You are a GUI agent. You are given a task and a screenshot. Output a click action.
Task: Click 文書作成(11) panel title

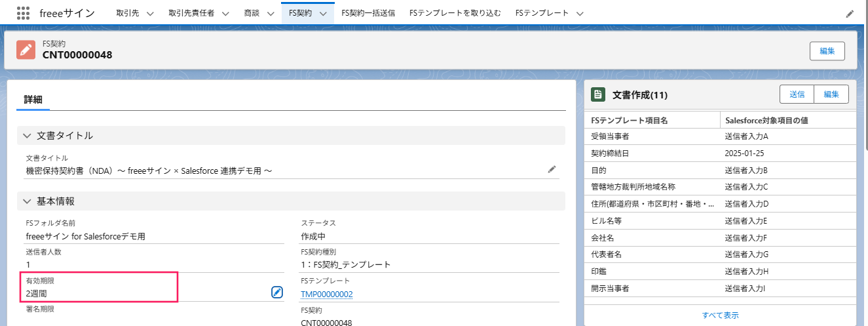click(640, 95)
